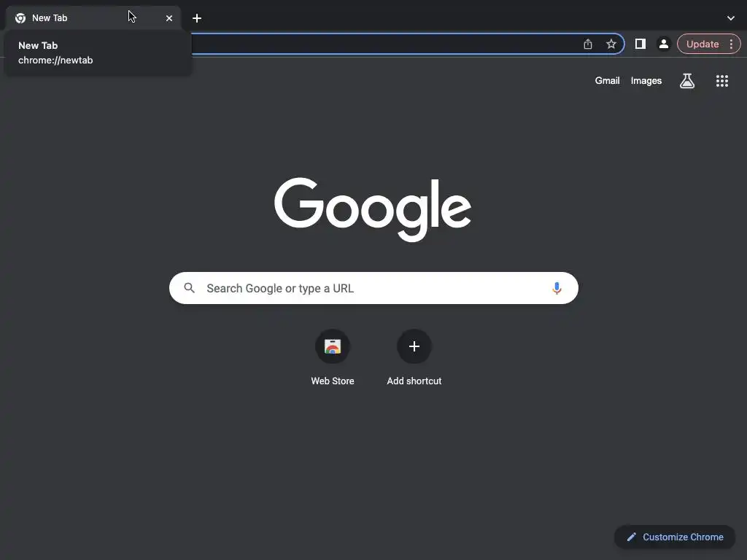Click the magnifier icon in search box
Viewport: 747px width, 560px height.
189,288
